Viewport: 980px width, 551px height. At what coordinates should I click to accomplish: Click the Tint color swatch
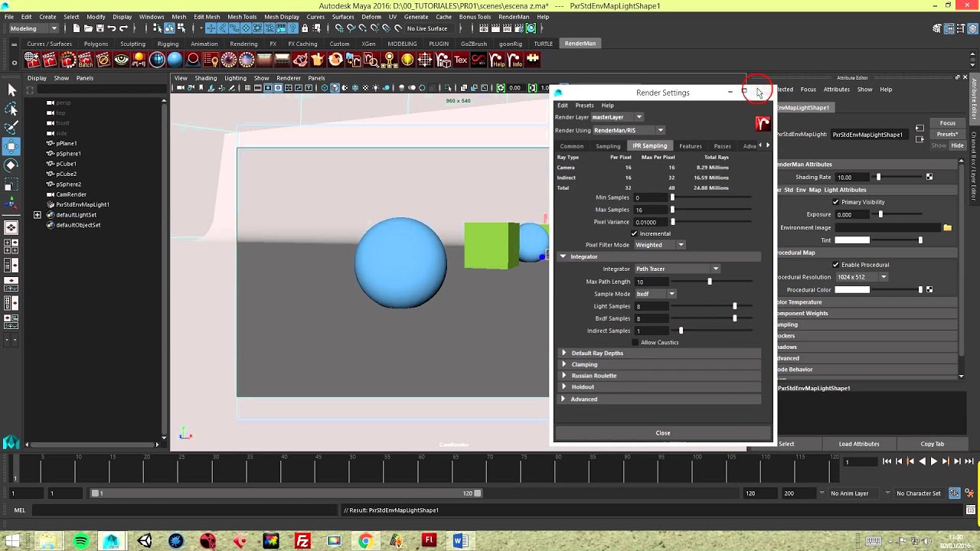852,240
